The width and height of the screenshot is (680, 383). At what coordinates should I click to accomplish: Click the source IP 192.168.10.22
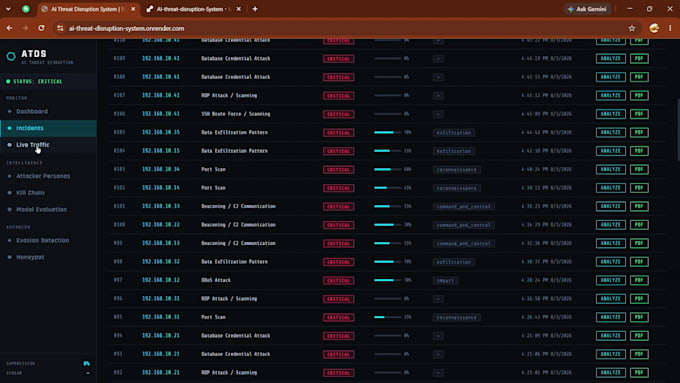161,225
